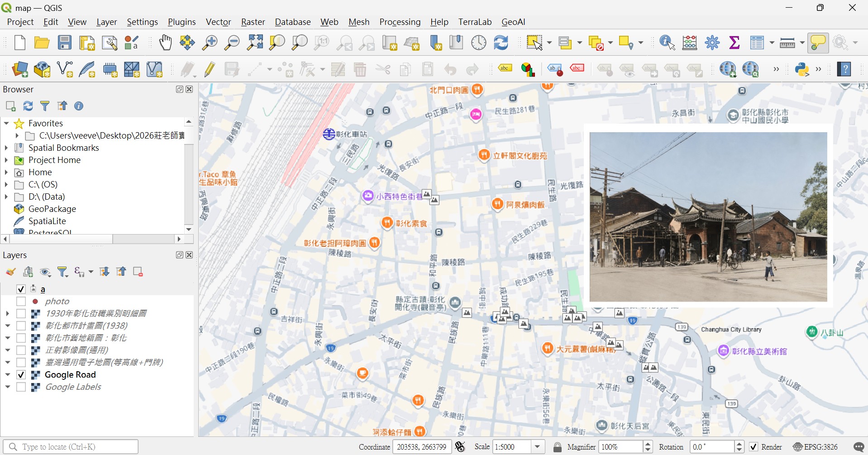Select the Pan Map hand tool
This screenshot has height=455, width=868.
click(165, 43)
